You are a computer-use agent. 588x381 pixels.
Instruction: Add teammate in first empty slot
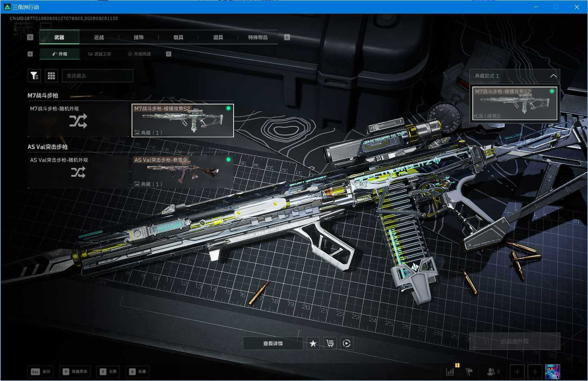[x=517, y=372]
